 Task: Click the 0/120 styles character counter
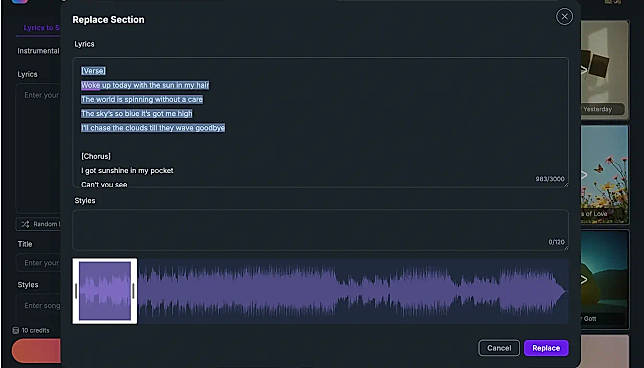557,242
